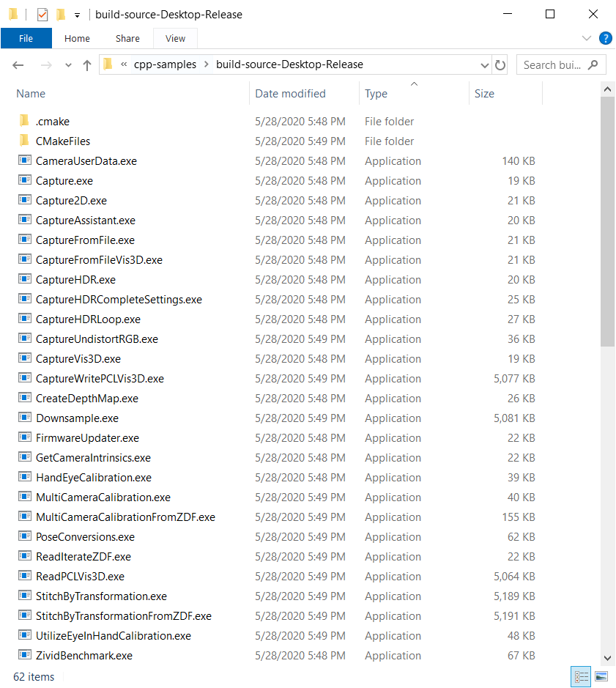The image size is (616, 688).
Task: Click the Up one level arrow
Action: click(x=87, y=65)
